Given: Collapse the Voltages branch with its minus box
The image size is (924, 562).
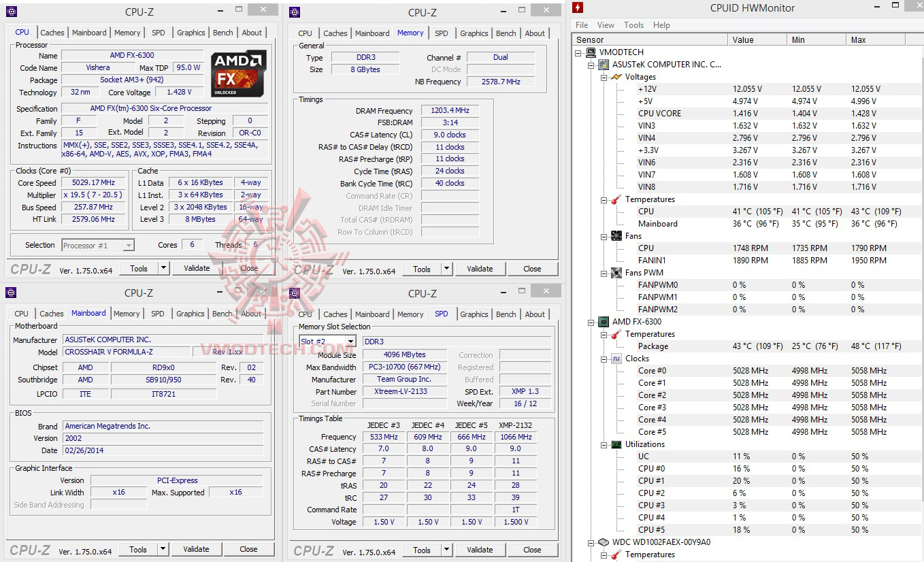Looking at the screenshot, I should (604, 77).
